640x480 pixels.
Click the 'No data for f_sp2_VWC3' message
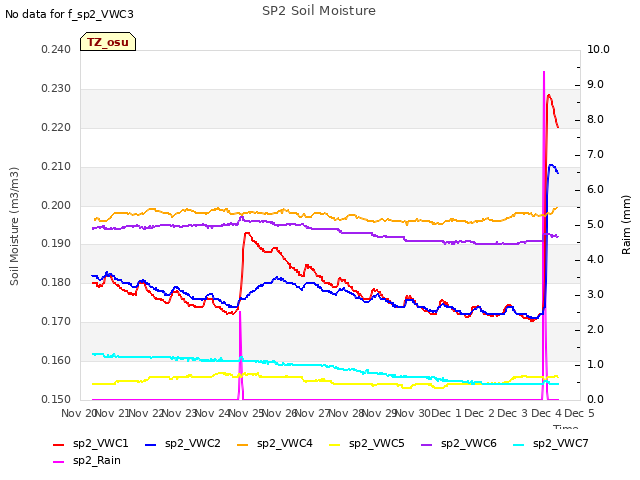(x=69, y=14)
